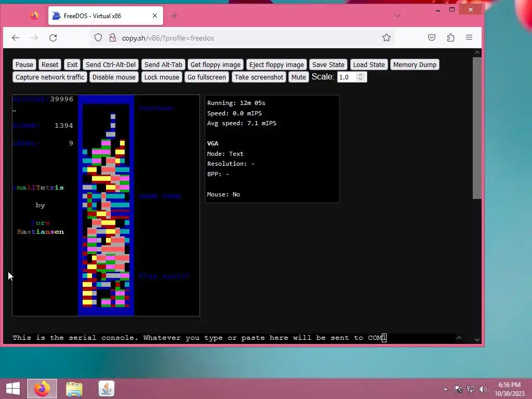Save the emulator state
The image size is (532, 399).
pos(328,64)
